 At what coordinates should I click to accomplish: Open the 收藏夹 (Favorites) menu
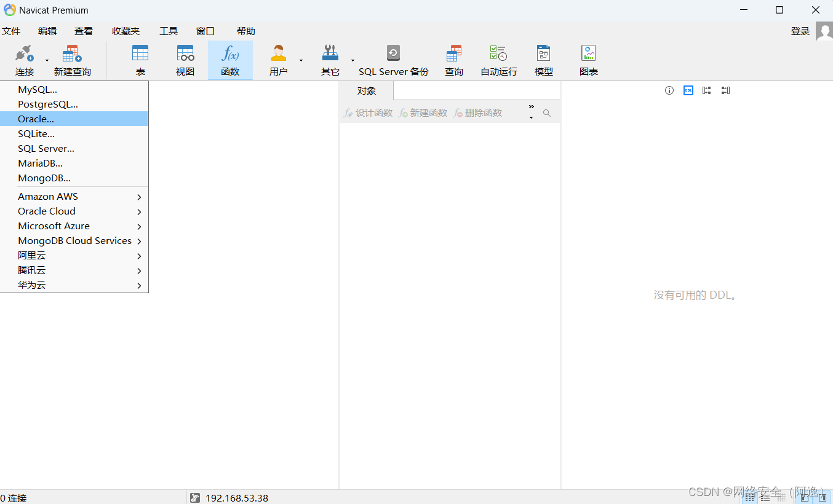[x=126, y=31]
